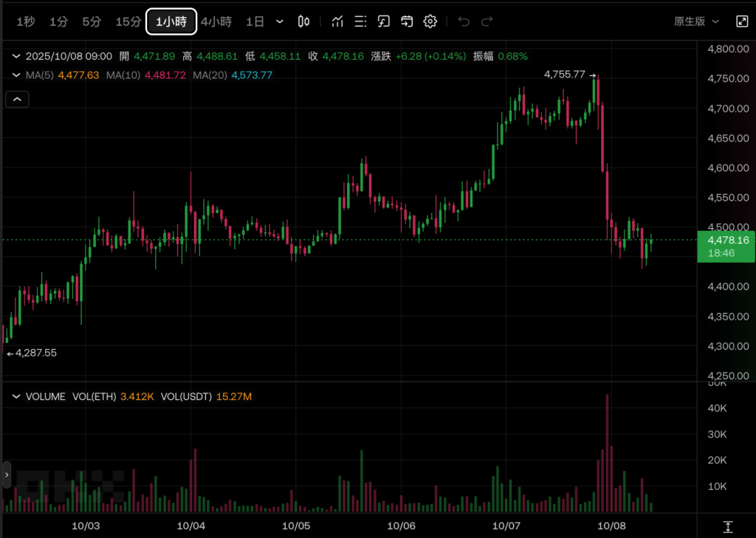Viewport: 756px width, 538px height.
Task: Click the redo arrow icon
Action: point(487,21)
